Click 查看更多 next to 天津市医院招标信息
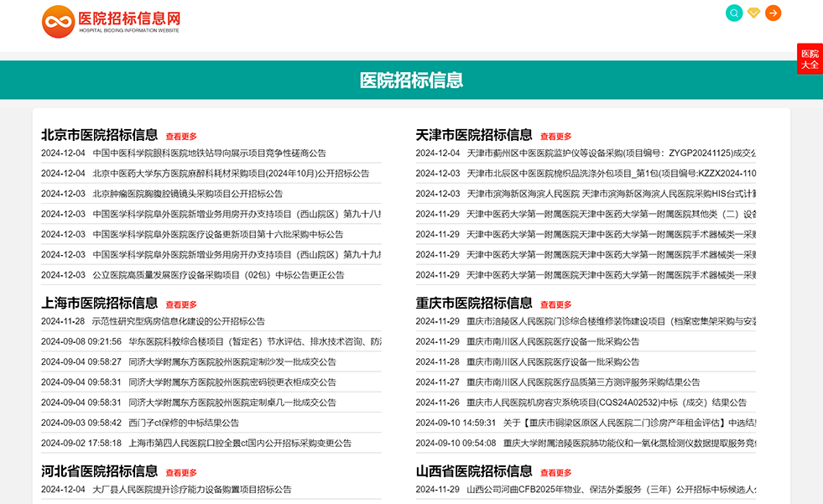Viewport: 823px width, 504px height. coord(555,137)
